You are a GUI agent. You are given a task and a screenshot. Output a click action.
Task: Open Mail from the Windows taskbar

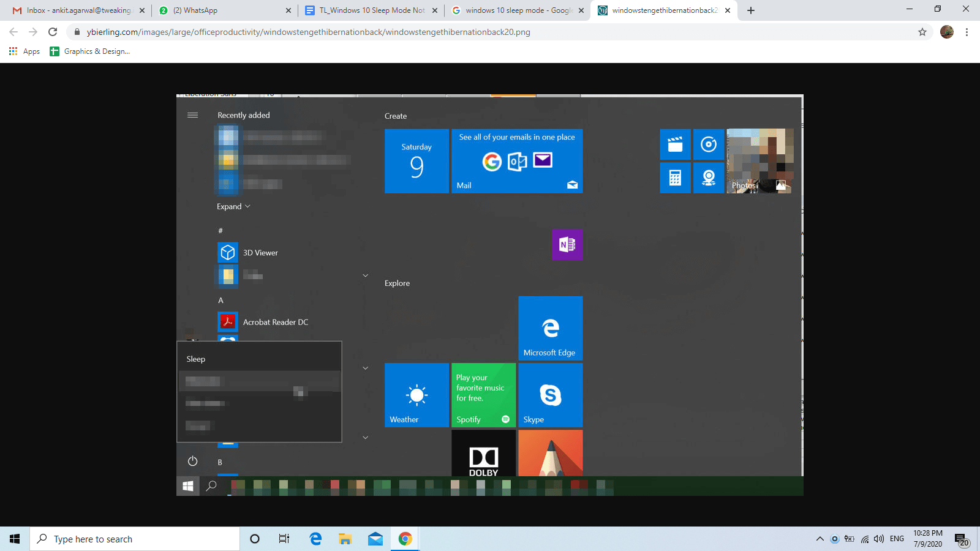point(375,539)
